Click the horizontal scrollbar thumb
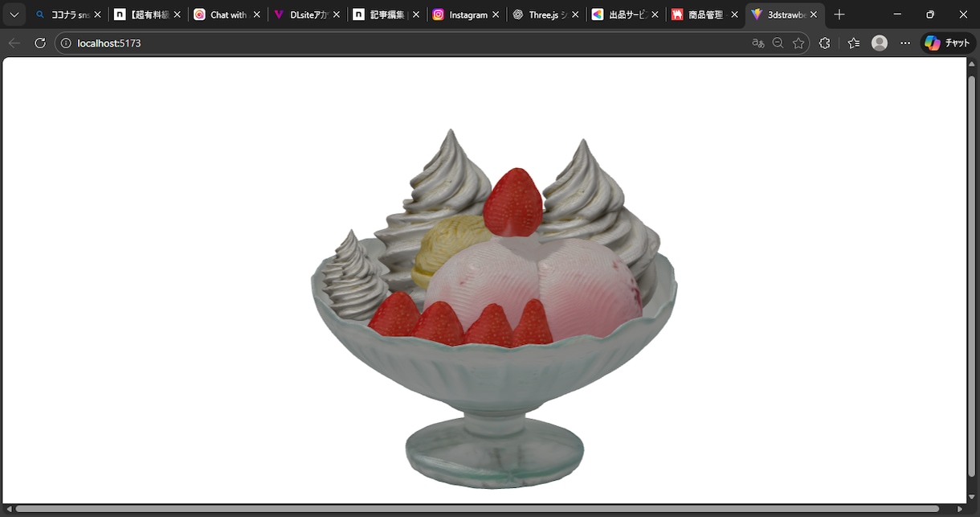 (478, 509)
